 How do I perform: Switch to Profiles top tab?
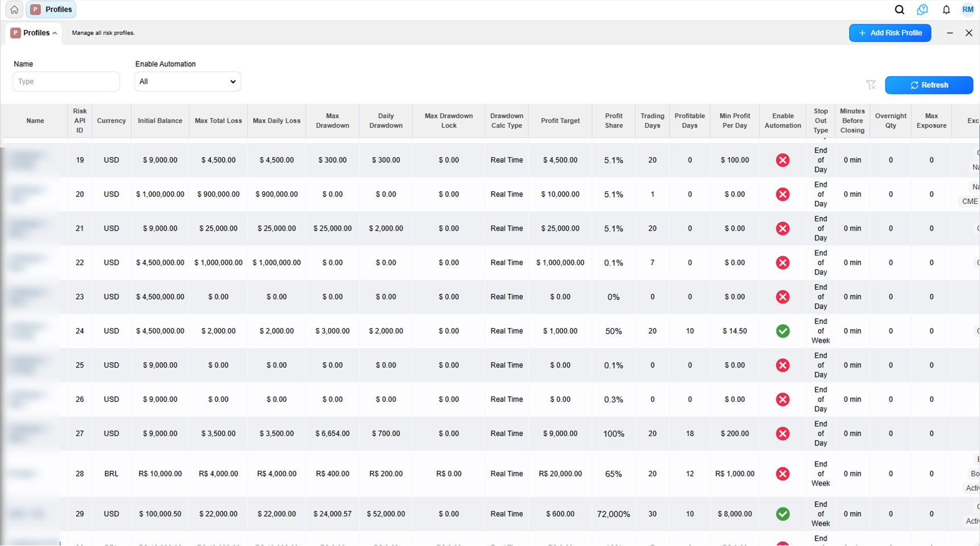click(x=51, y=10)
